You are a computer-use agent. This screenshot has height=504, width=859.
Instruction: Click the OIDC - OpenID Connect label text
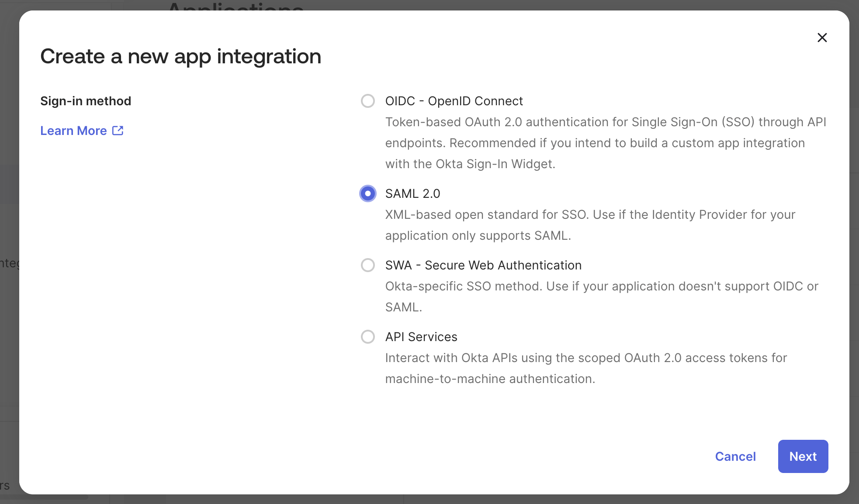(454, 101)
